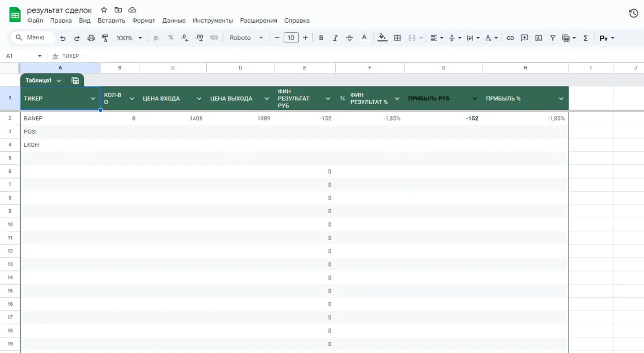
Task: Toggle bold formatting
Action: 321,38
